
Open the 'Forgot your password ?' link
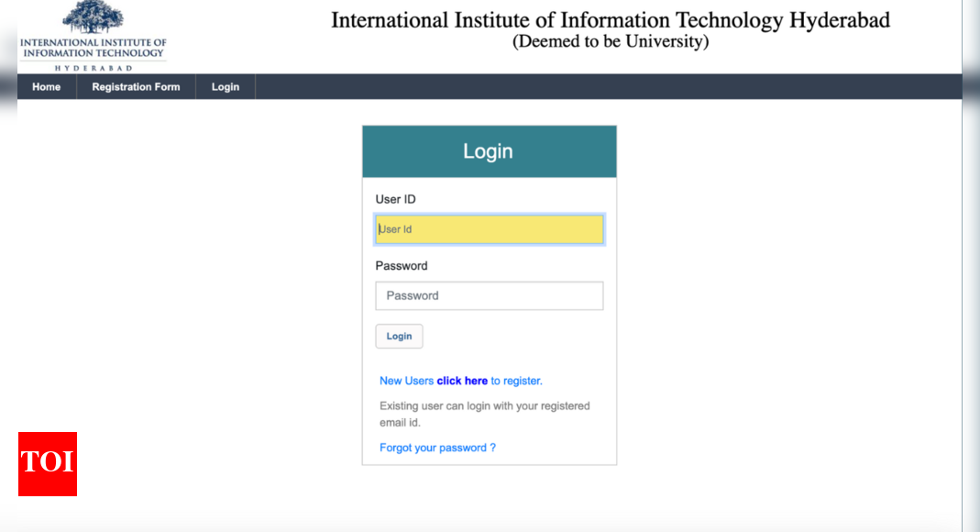(437, 448)
